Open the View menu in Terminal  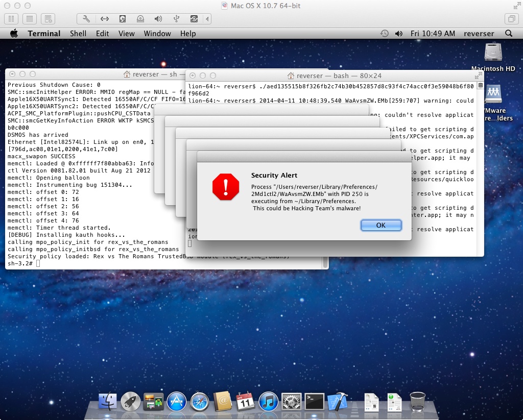(x=126, y=34)
